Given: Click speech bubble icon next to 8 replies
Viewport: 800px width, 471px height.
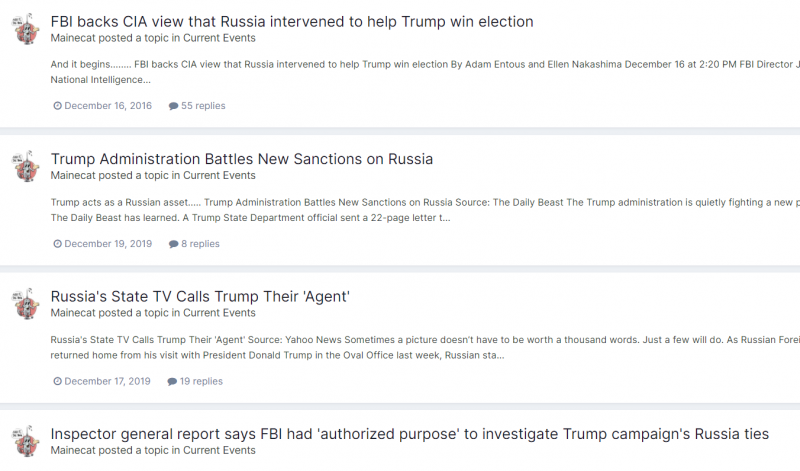Looking at the screenshot, I should click(x=173, y=244).
